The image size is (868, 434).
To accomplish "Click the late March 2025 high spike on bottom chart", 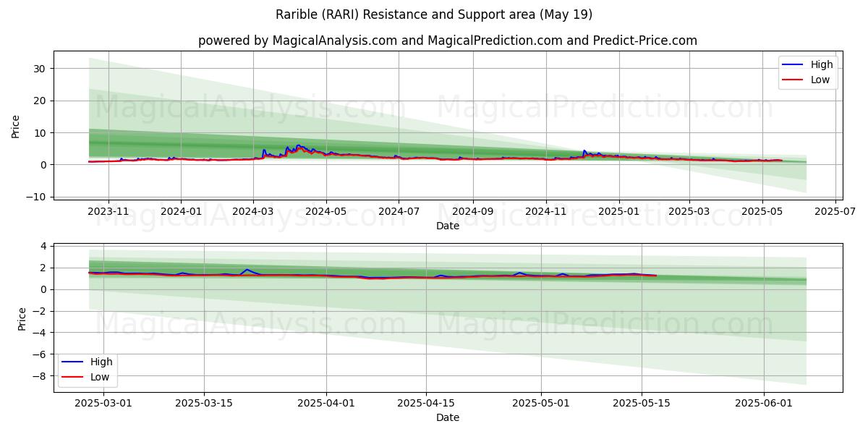I will coord(247,270).
